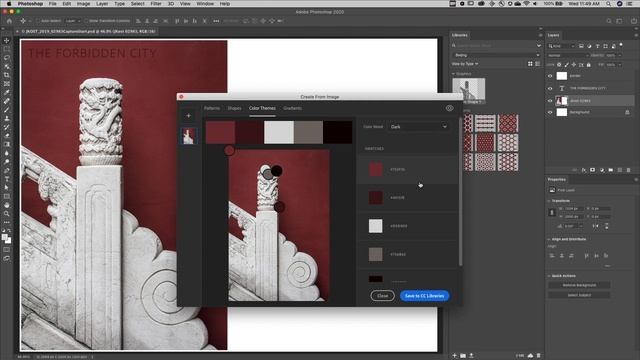
Task: Select the black theme swatch in theme bar
Action: [338, 132]
